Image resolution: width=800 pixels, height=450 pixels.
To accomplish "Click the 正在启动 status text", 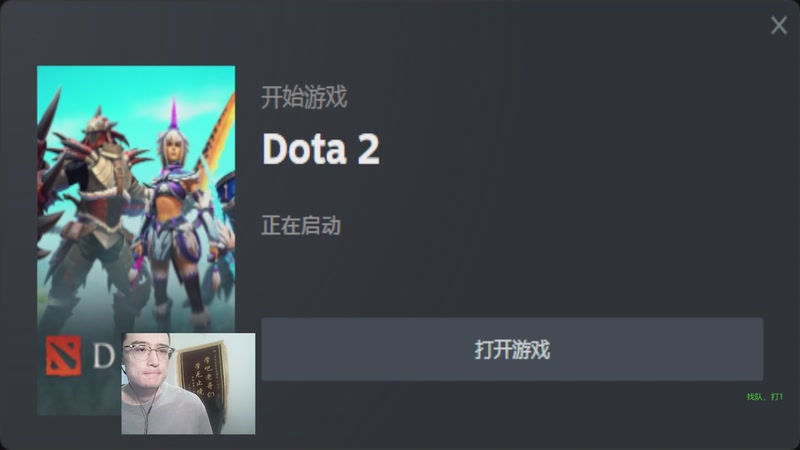I will click(301, 226).
